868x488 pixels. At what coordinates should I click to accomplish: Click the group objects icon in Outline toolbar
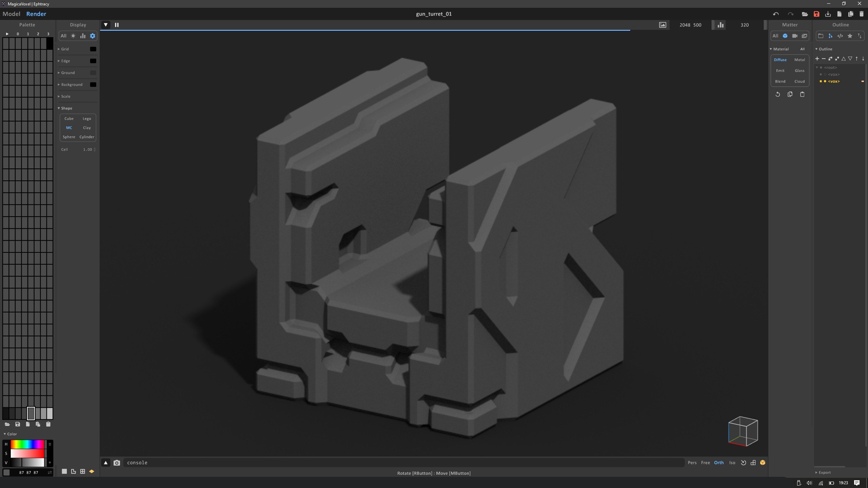[x=830, y=59]
